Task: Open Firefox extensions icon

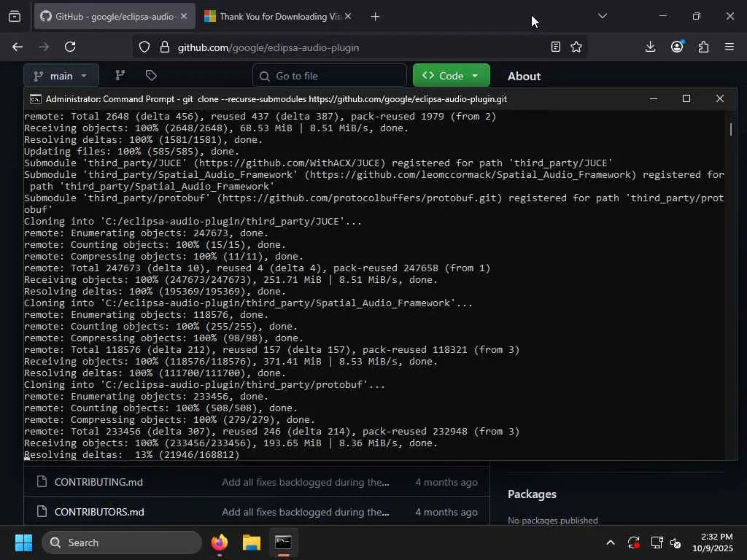Action: pos(703,47)
